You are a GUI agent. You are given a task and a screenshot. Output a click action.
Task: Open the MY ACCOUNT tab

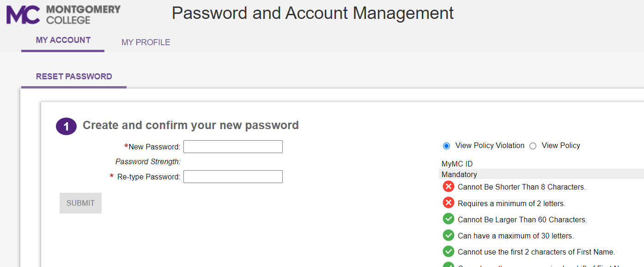tap(63, 40)
